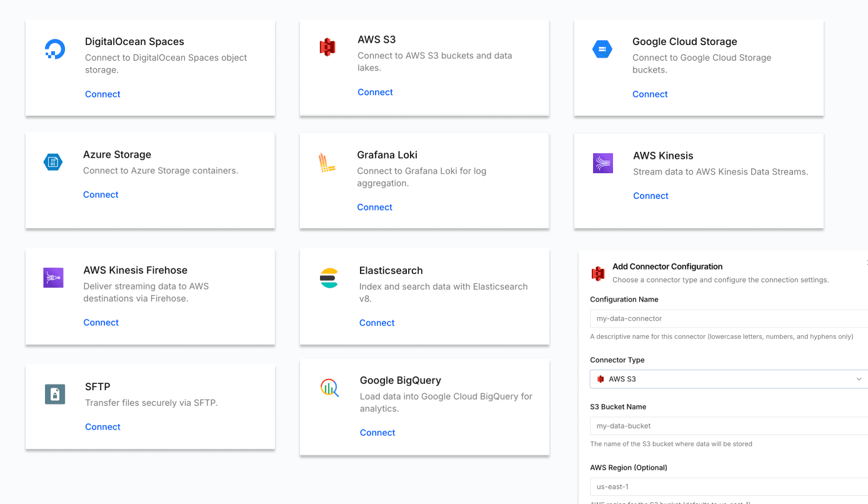
Task: Open the Connector Type dropdown
Action: pyautogui.click(x=729, y=379)
